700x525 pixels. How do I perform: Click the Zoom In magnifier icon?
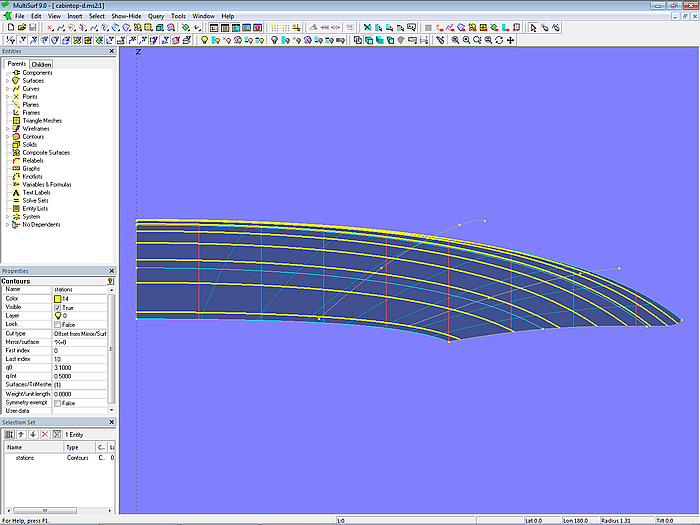(x=455, y=40)
